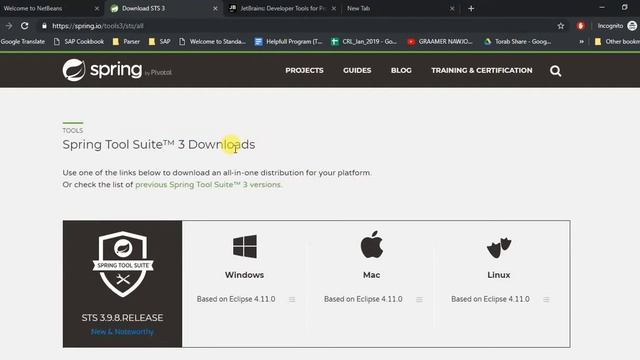Switch to JetBrains Developer Tools tab
This screenshot has width=640, height=360.
pos(282,8)
